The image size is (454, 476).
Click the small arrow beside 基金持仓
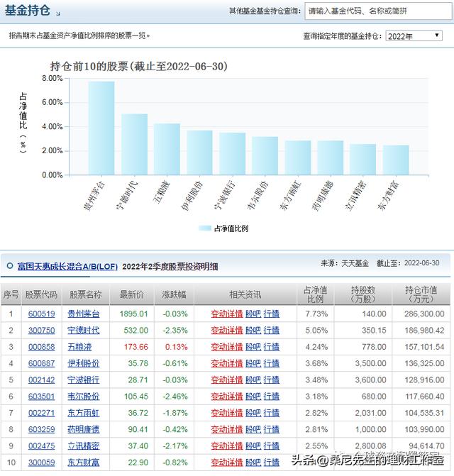(58, 13)
